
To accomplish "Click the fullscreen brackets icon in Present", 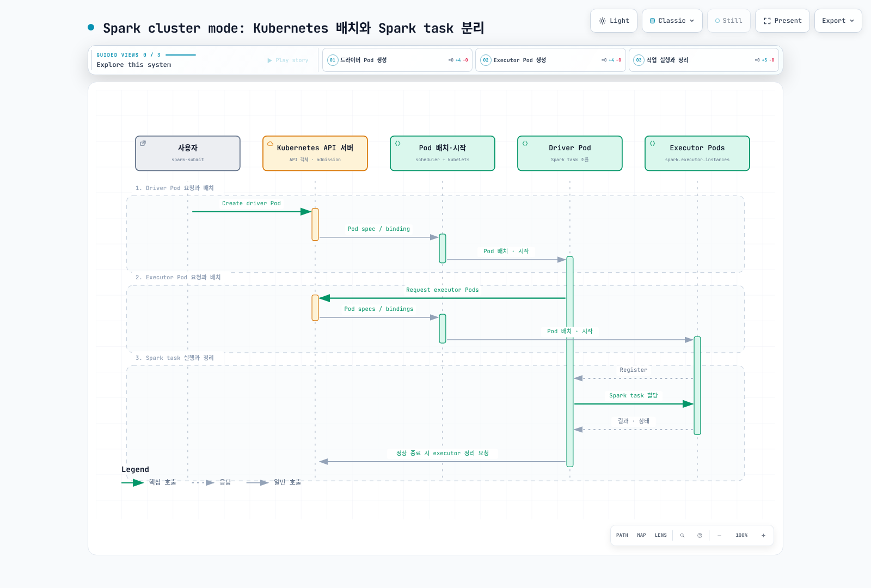I will [767, 21].
